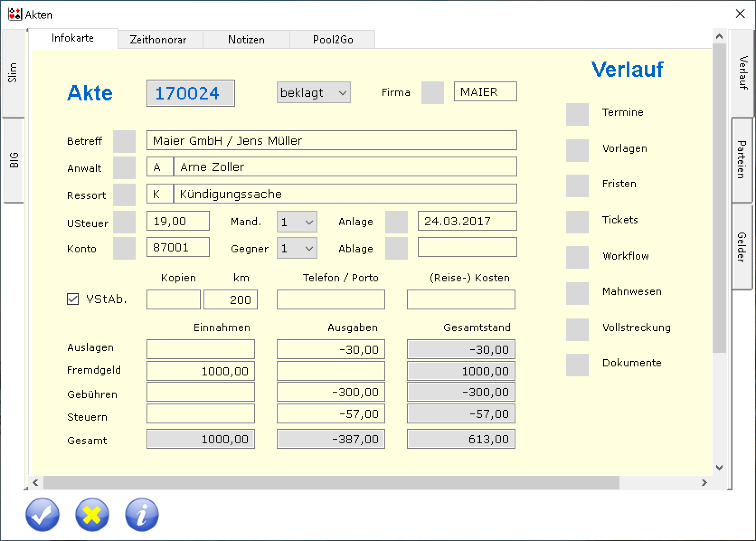Click the scroll down arrow
The height and width of the screenshot is (541, 756).
tap(719, 468)
